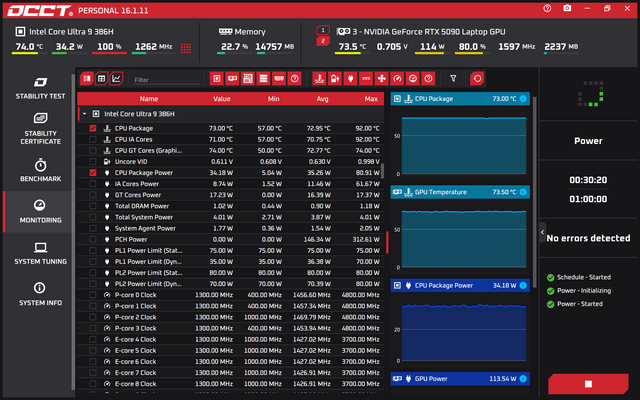
Task: Check the Total DRAM Power checkbox
Action: tap(93, 206)
